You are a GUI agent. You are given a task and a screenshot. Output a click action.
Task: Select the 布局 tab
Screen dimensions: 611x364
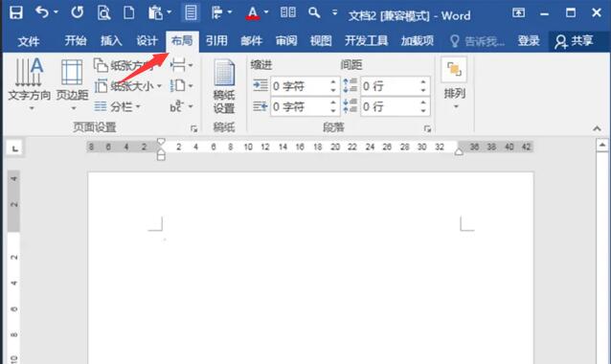182,40
